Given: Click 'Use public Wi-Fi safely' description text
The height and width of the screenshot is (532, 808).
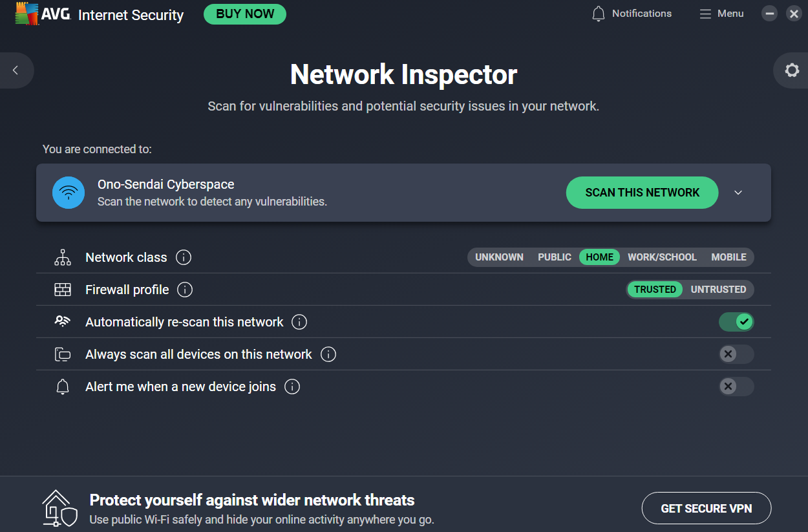Looking at the screenshot, I should 262,520.
